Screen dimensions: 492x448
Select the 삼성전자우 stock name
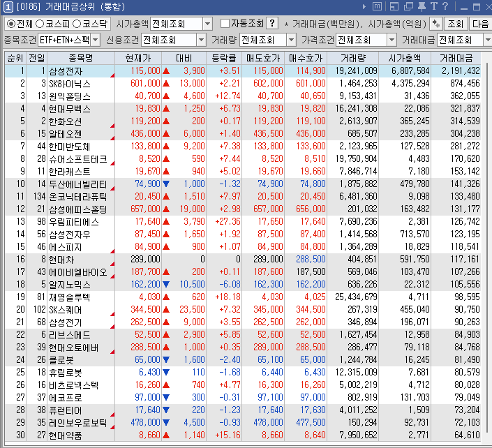(x=69, y=234)
